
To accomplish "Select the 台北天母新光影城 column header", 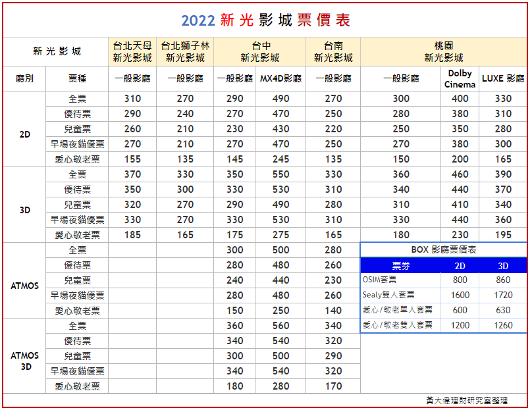I will [132, 51].
